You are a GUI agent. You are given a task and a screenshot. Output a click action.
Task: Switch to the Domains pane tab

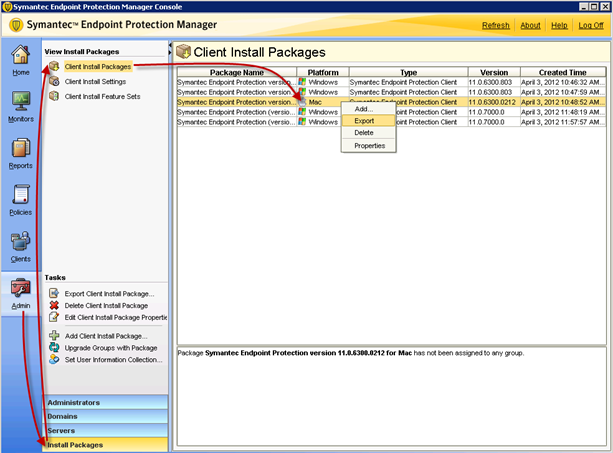[105, 416]
